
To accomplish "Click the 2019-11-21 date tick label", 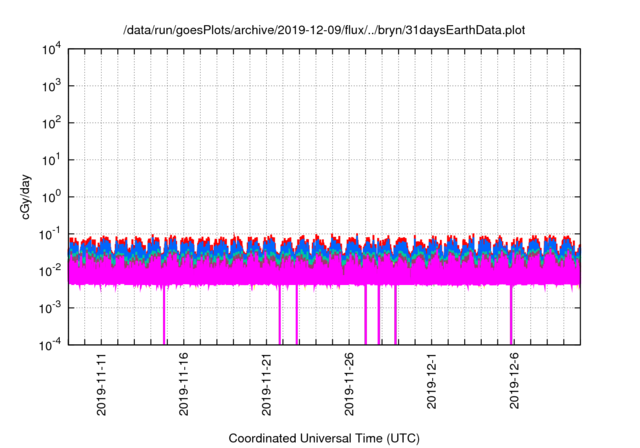I will [x=266, y=384].
